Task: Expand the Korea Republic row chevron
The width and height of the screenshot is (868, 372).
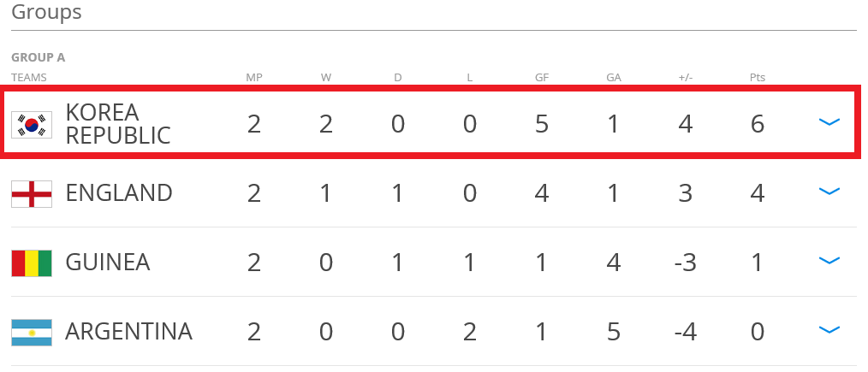Action: (x=829, y=122)
